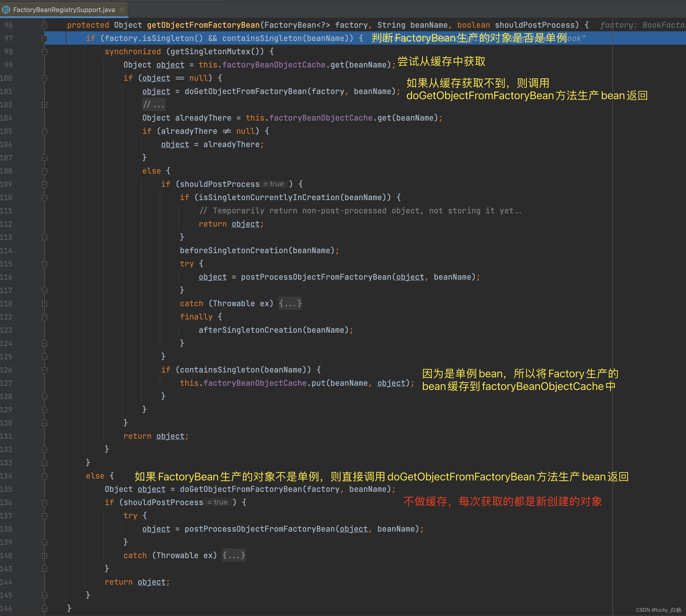Close the FactoryBeanRegistrySupport.java tab

click(122, 9)
